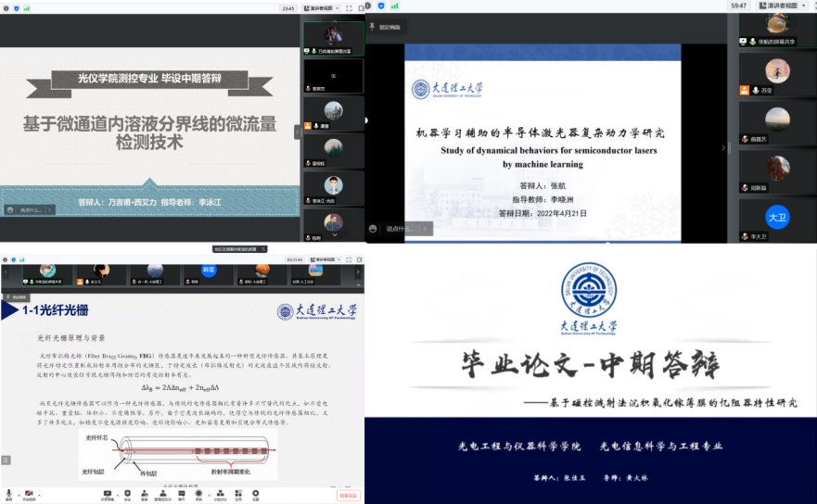Viewport: 817px width, 504px height.
Task: Click the red end meeting button
Action: (x=349, y=495)
